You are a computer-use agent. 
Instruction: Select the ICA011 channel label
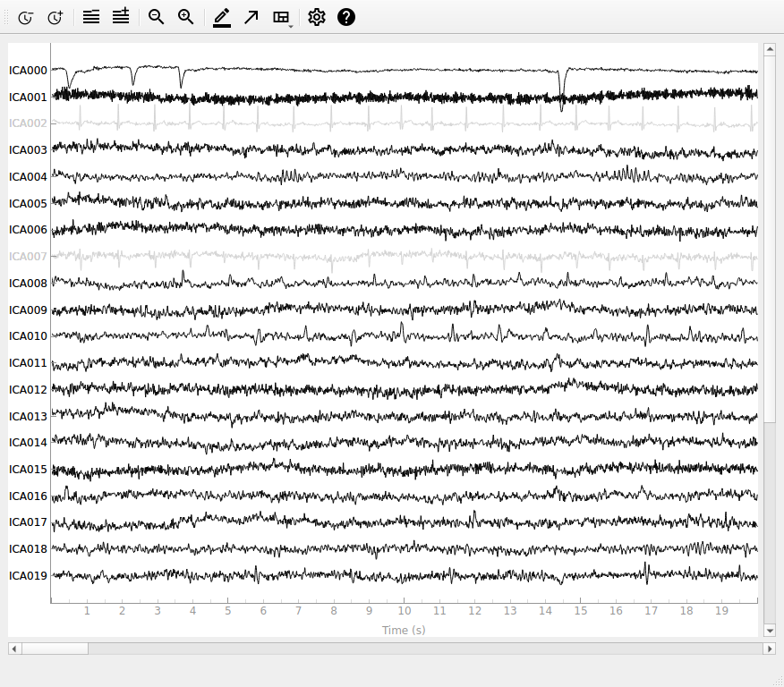[28, 363]
